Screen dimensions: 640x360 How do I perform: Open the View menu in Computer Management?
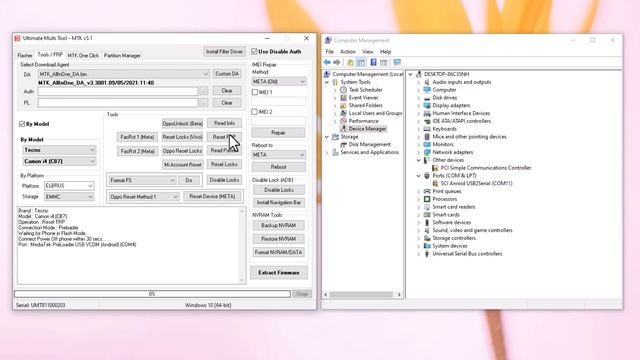coord(367,52)
